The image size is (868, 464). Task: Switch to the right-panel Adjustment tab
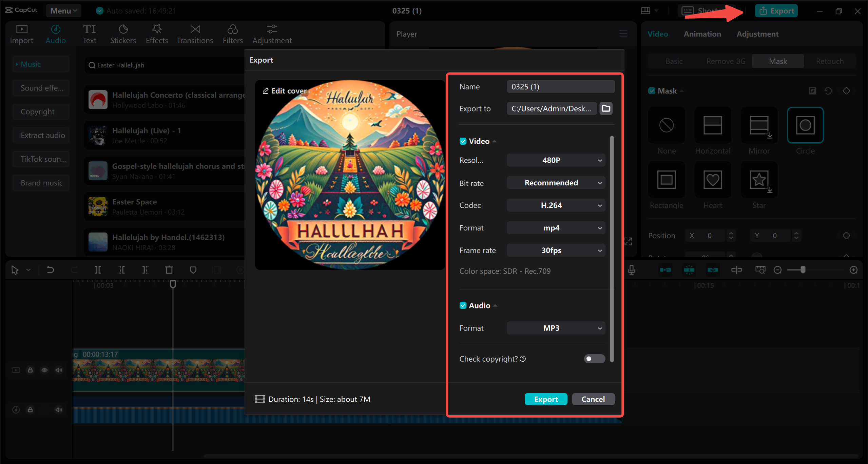point(757,34)
